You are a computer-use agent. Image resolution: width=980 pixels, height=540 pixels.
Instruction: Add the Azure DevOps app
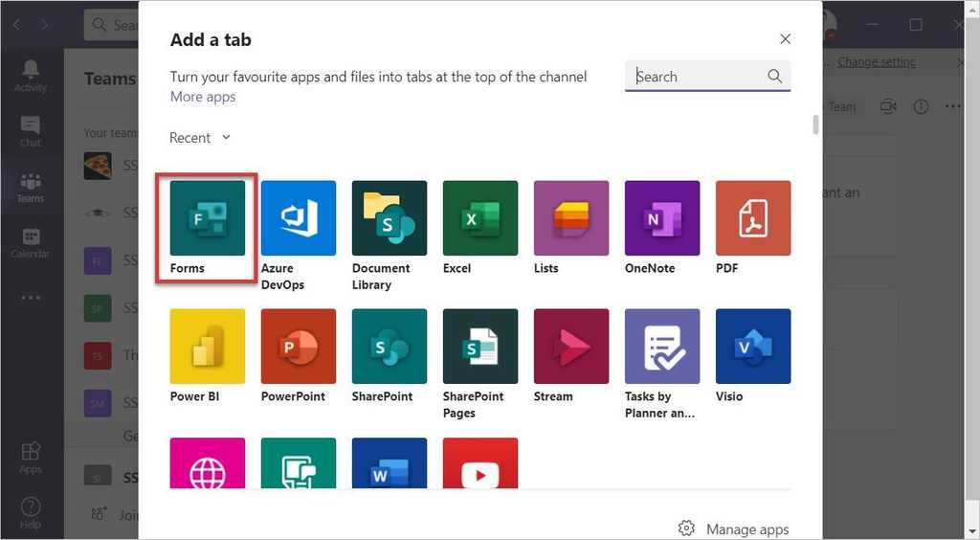(298, 218)
